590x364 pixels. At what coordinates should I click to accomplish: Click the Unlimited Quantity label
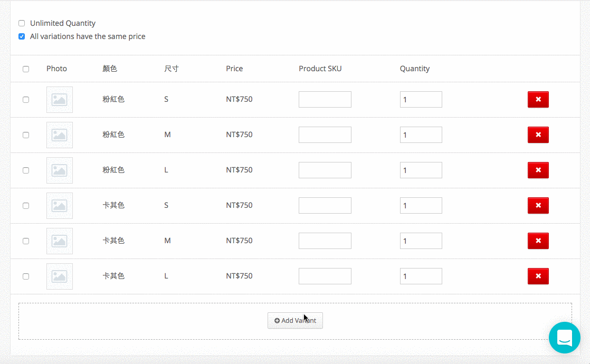point(63,23)
